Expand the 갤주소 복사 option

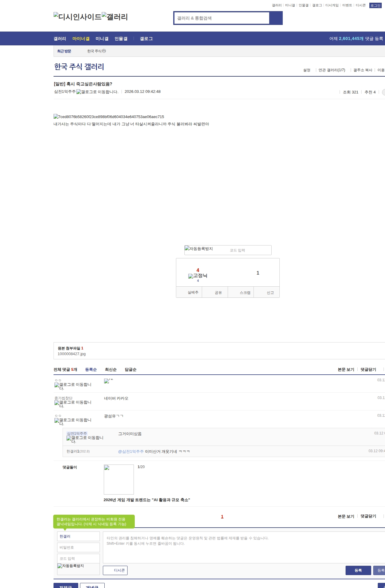click(362, 70)
